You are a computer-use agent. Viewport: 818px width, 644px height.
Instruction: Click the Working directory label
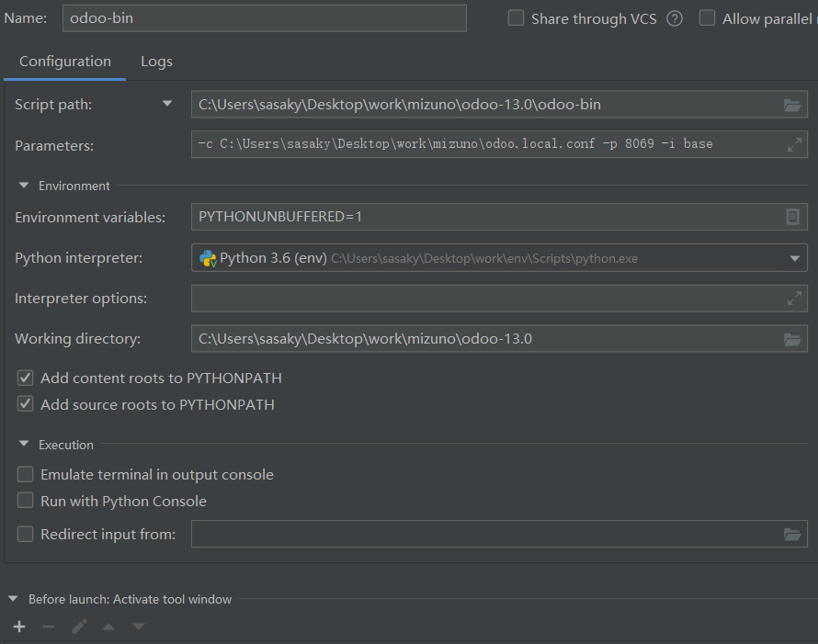coord(78,339)
